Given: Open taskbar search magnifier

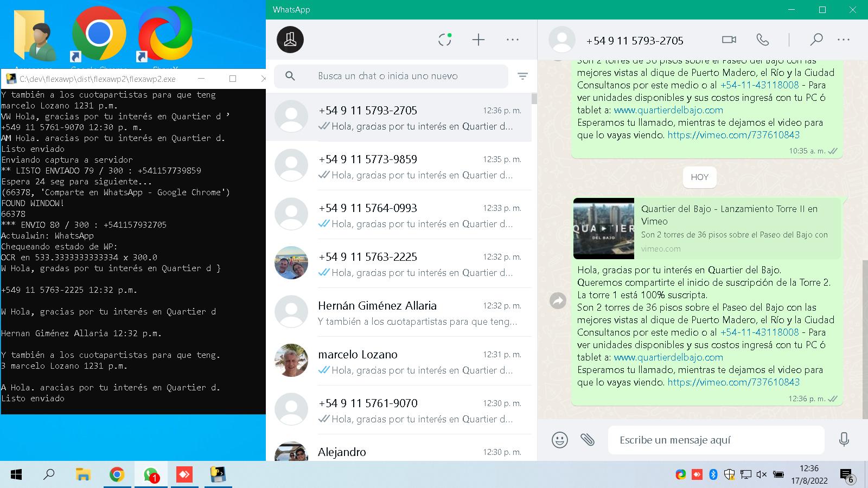Looking at the screenshot, I should (x=49, y=475).
